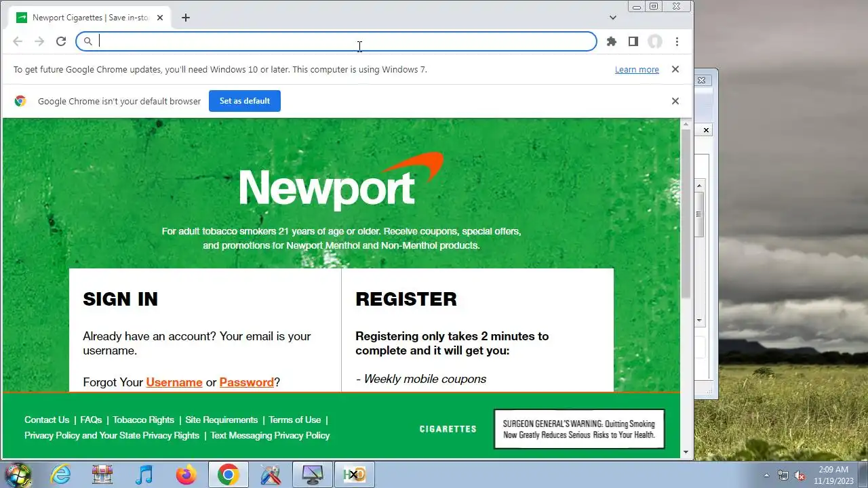Open the Tobacco Rights footer link
The height and width of the screenshot is (488, 868).
tap(144, 420)
